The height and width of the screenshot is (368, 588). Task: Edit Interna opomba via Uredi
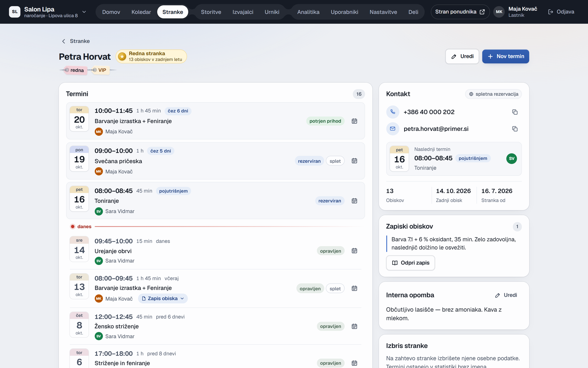coord(506,295)
